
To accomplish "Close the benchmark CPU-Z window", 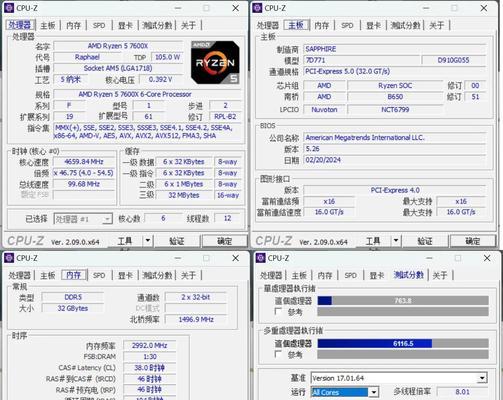I will 487,258.
